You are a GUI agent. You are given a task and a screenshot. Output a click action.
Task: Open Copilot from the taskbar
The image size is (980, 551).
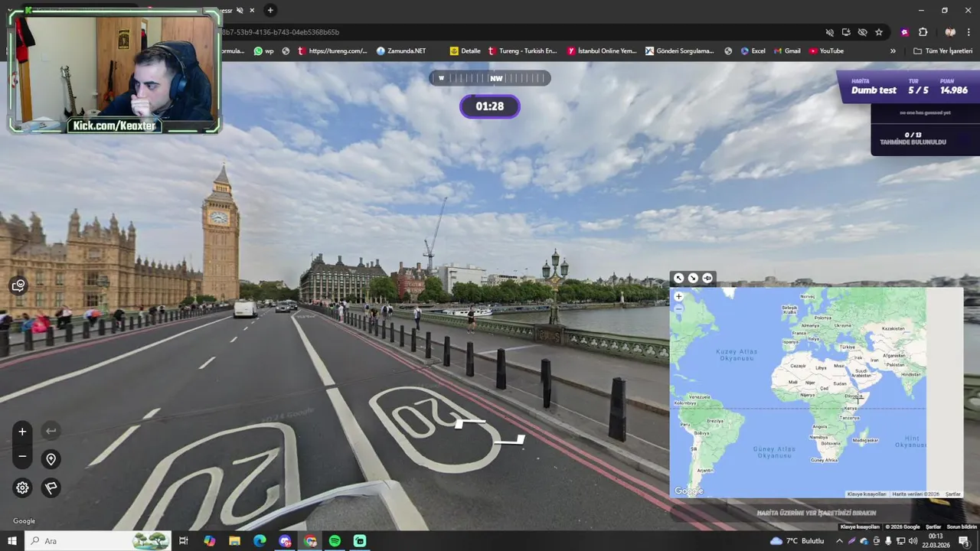(209, 541)
